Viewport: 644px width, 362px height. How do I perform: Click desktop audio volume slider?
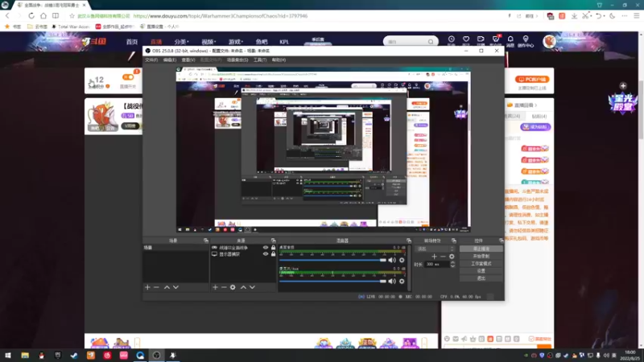[x=332, y=260]
